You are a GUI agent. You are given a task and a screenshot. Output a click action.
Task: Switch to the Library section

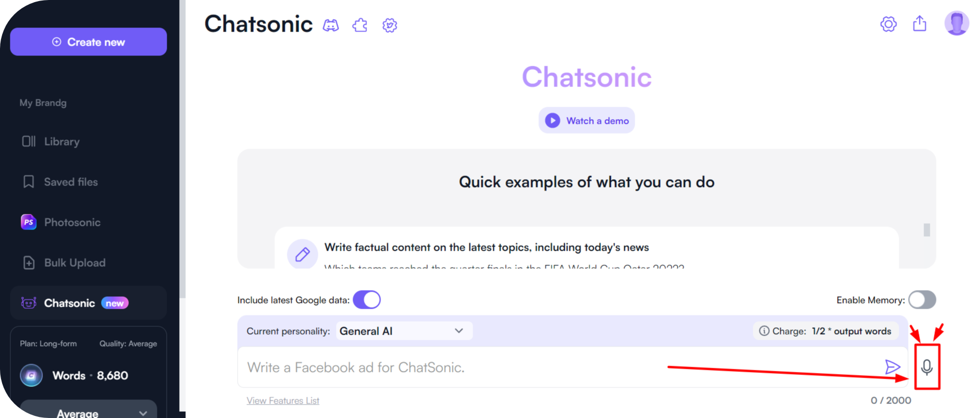coord(61,141)
